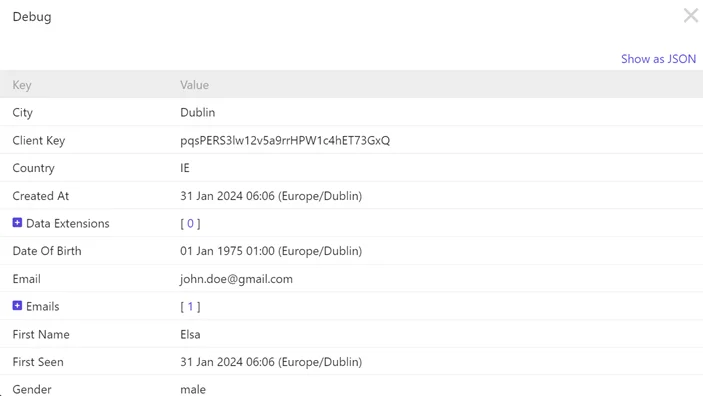Select the Created At date value

coord(271,196)
